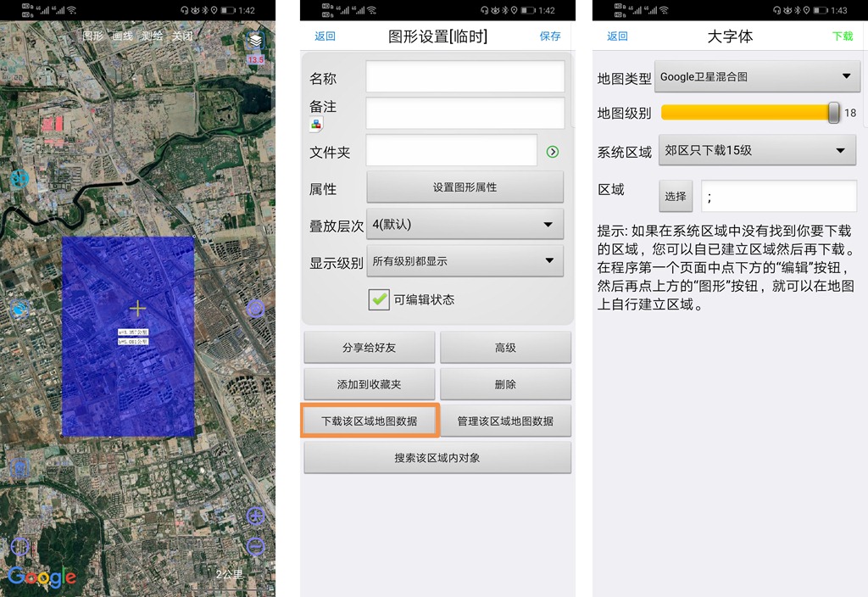
Task: Click the 设置图形属性 button
Action: click(465, 187)
